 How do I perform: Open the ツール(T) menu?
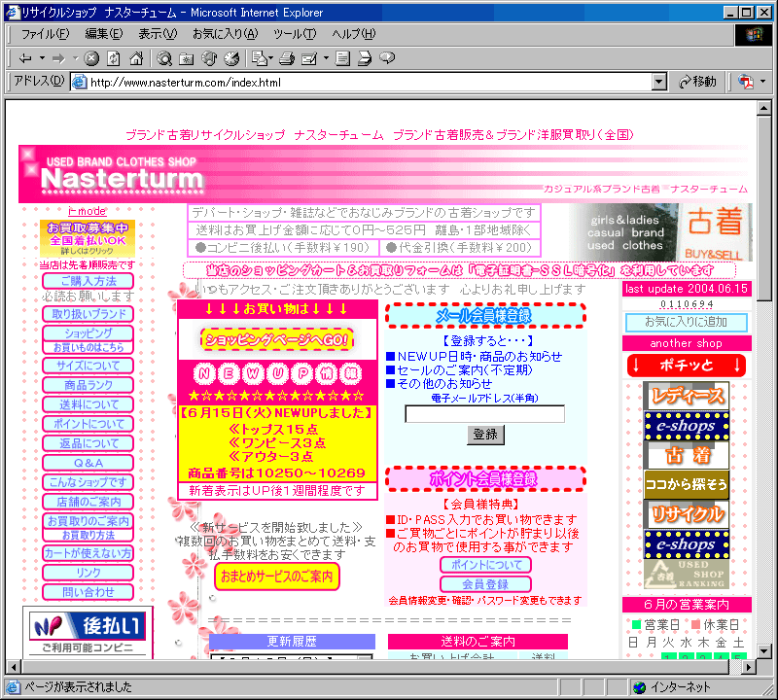pos(295,34)
